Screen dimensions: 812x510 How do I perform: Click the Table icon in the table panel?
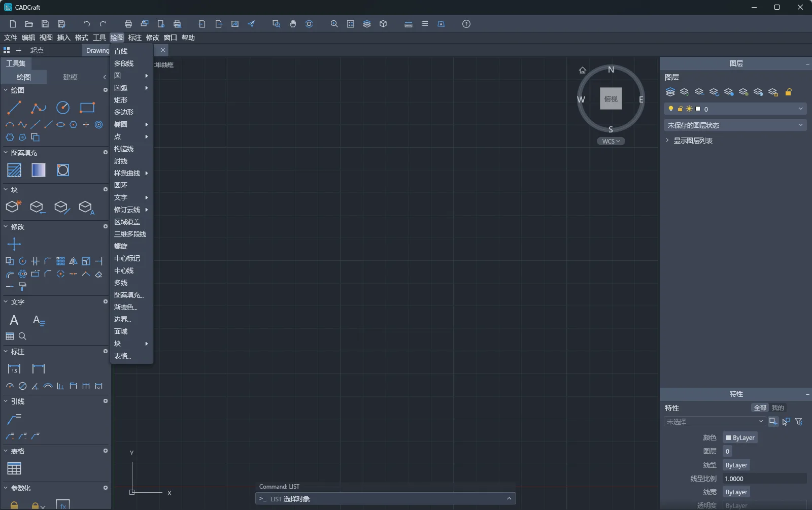tap(14, 469)
